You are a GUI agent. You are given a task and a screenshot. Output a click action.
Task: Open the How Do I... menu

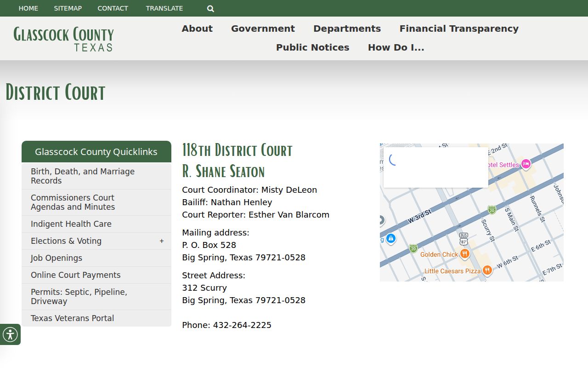click(x=396, y=47)
